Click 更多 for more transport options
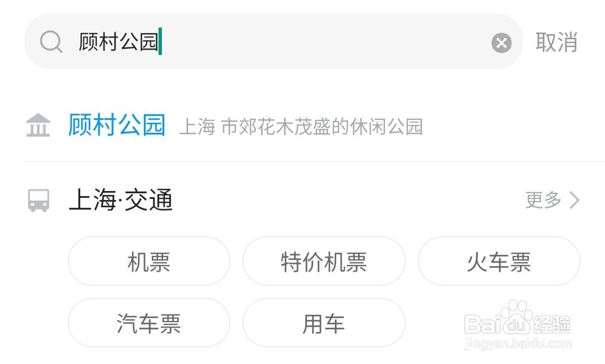This screenshot has height=364, width=605. click(542, 201)
